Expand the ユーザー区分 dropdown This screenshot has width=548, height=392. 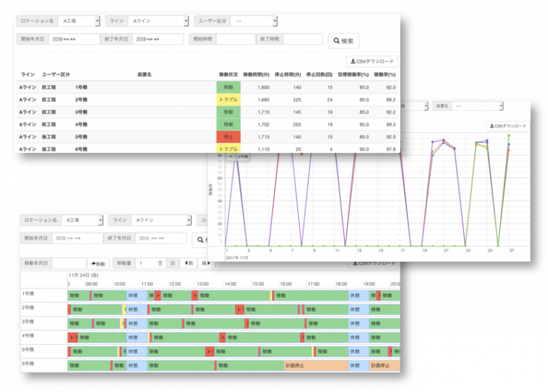click(254, 21)
